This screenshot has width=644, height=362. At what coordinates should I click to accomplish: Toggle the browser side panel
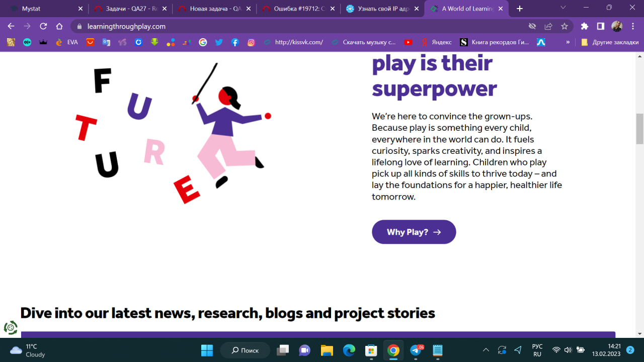600,26
